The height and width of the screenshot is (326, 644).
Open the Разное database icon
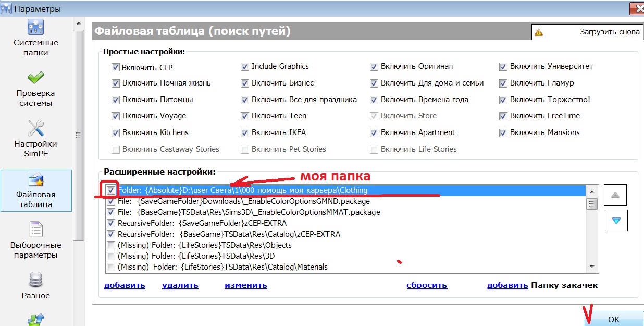point(35,281)
